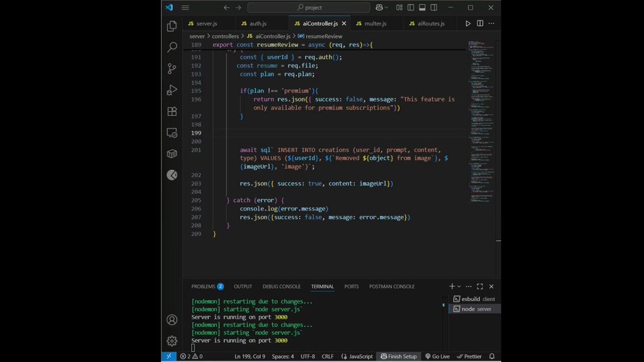Click the terminal scrollbar marker
The height and width of the screenshot is (362, 644).
click(x=443, y=305)
